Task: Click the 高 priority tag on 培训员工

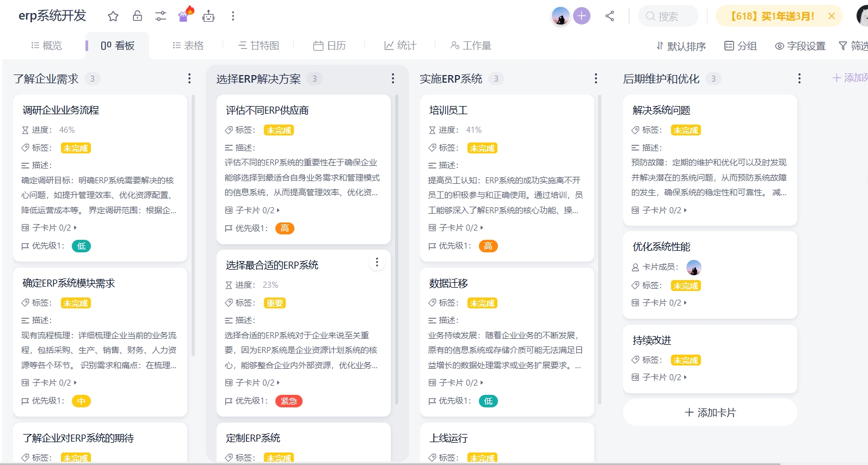Action: coord(488,246)
